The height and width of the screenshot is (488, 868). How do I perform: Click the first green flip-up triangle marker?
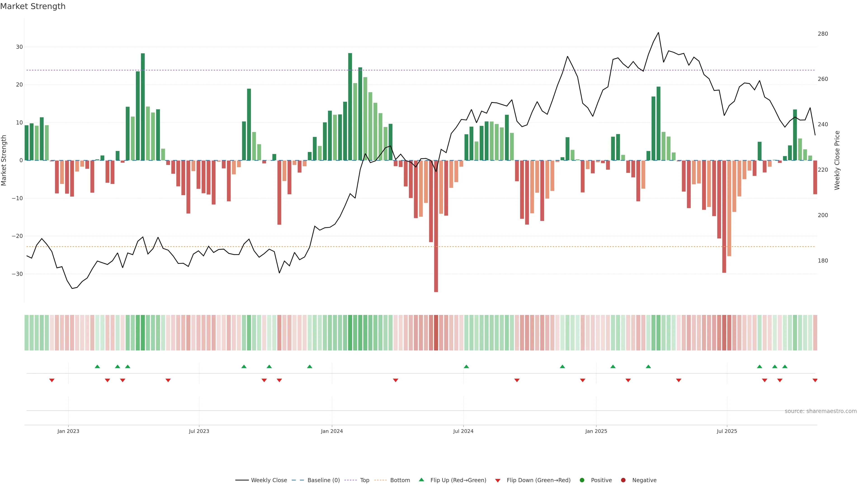97,366
